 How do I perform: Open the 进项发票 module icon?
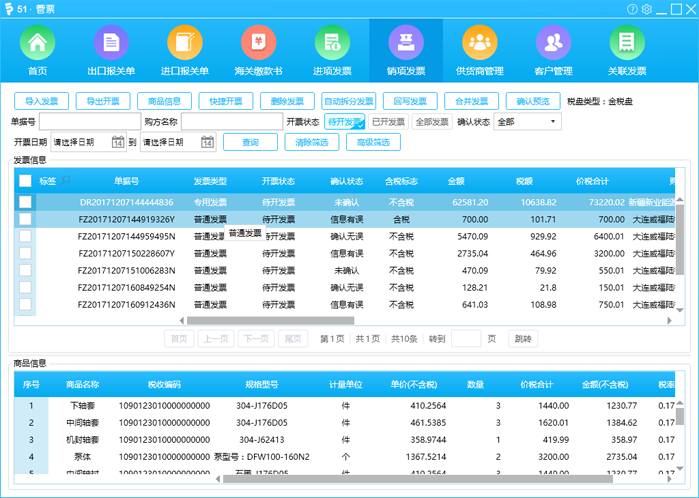pos(332,44)
